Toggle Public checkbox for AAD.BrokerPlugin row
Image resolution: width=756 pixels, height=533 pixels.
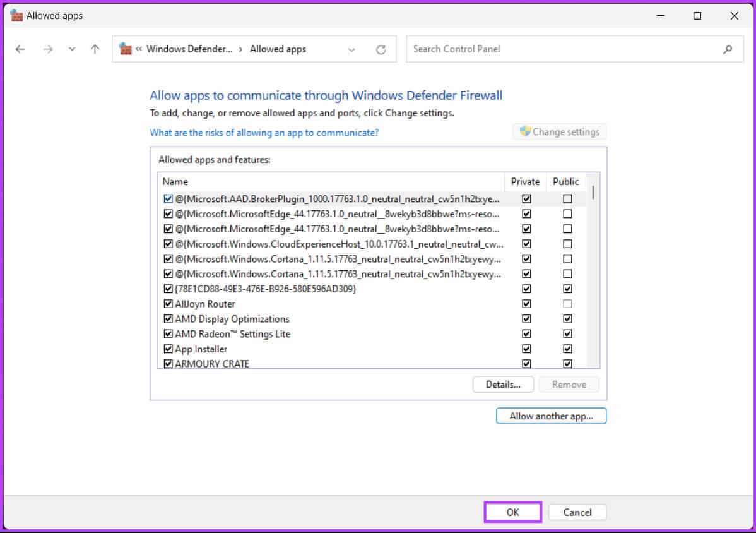point(567,199)
